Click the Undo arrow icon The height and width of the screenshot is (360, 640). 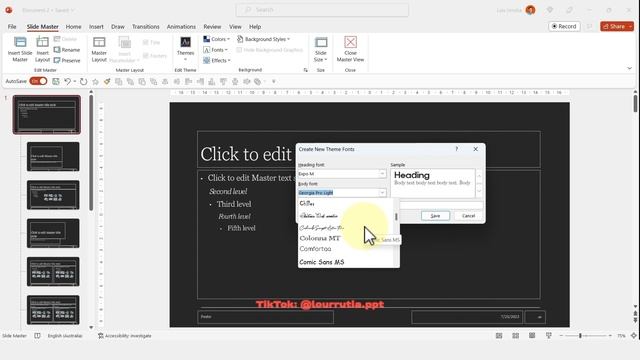click(x=67, y=81)
